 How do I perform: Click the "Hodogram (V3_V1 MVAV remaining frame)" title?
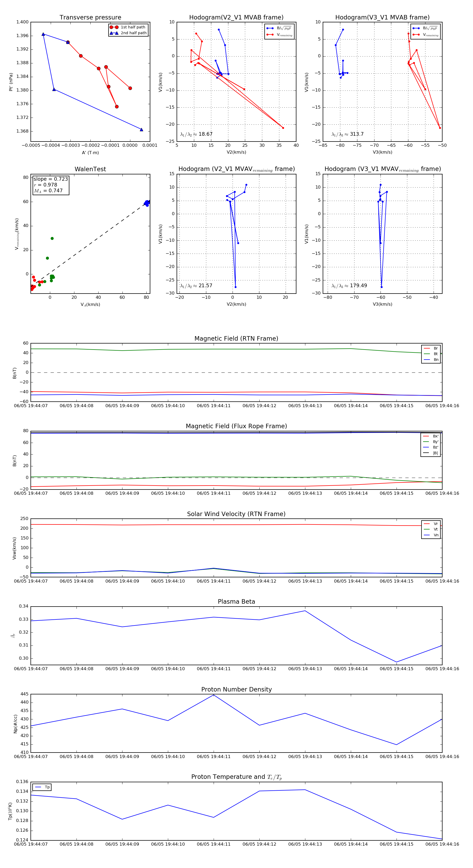pos(382,169)
